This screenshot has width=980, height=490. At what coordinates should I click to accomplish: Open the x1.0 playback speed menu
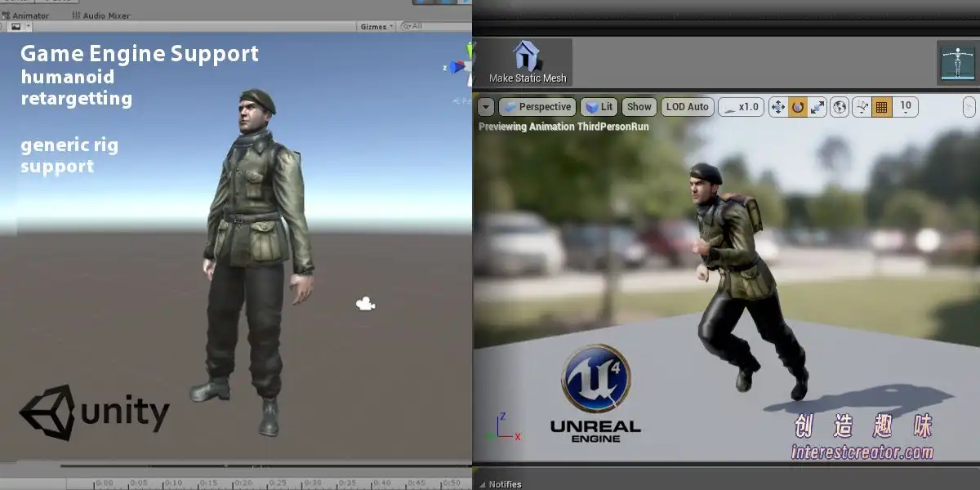(742, 107)
